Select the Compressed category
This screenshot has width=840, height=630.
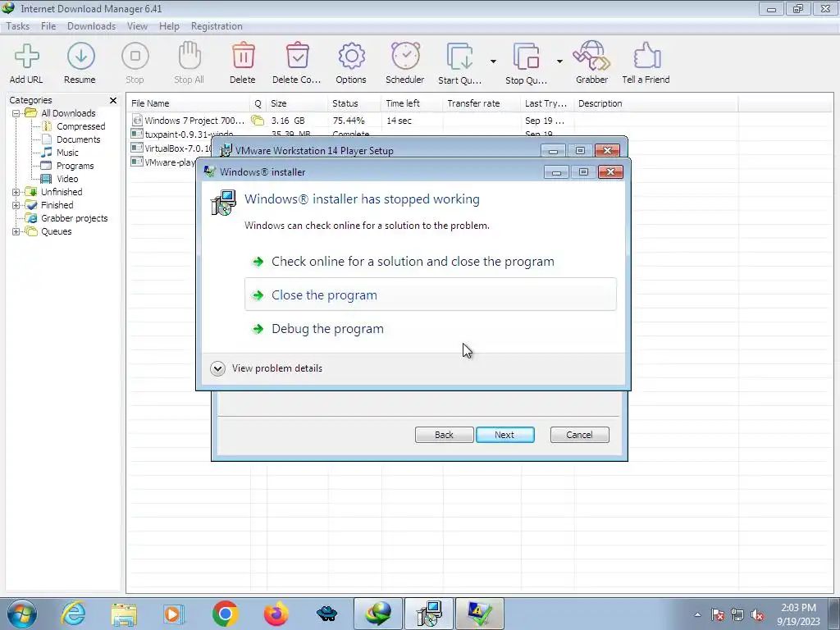tap(80, 126)
